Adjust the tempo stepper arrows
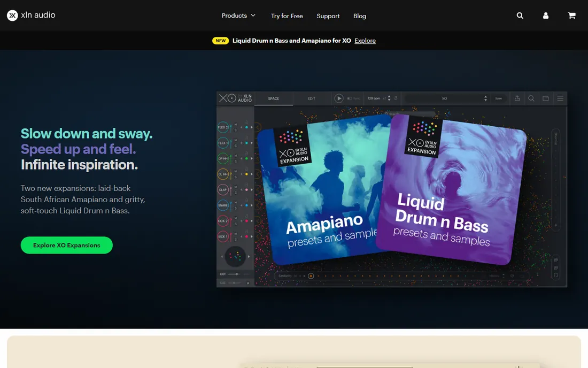 coord(389,98)
